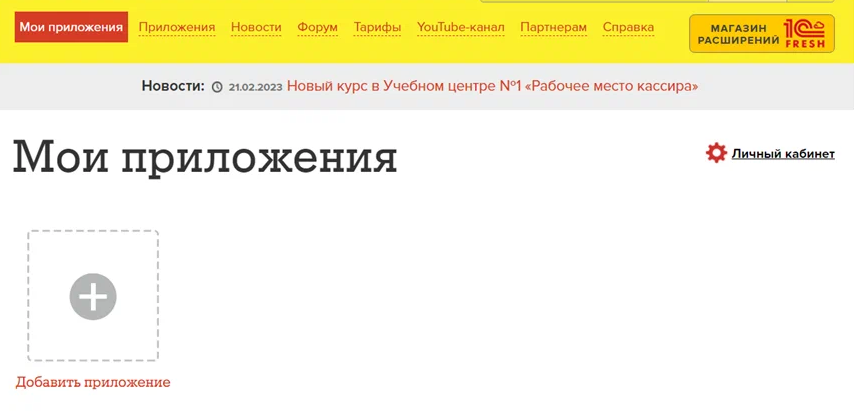Open the Справка help section
854x411 pixels.
628,27
